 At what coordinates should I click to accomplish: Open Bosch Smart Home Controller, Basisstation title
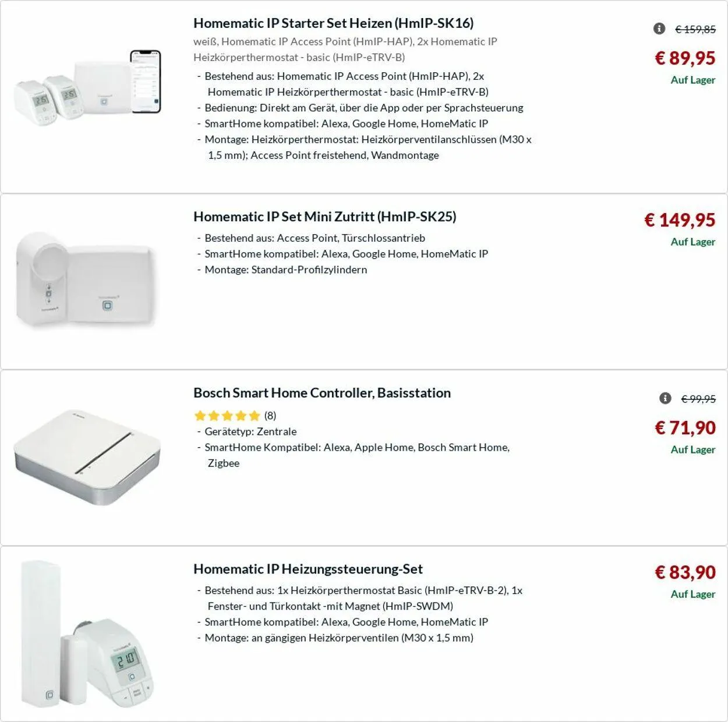[321, 393]
